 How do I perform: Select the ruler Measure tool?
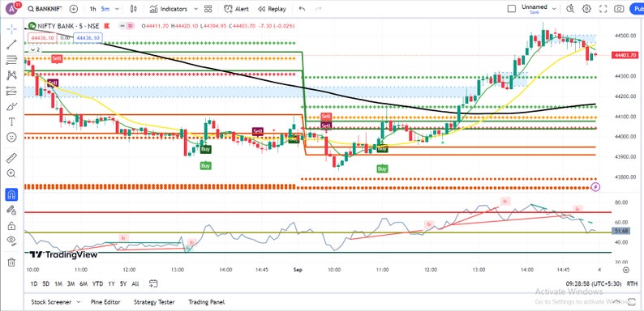tap(11, 158)
